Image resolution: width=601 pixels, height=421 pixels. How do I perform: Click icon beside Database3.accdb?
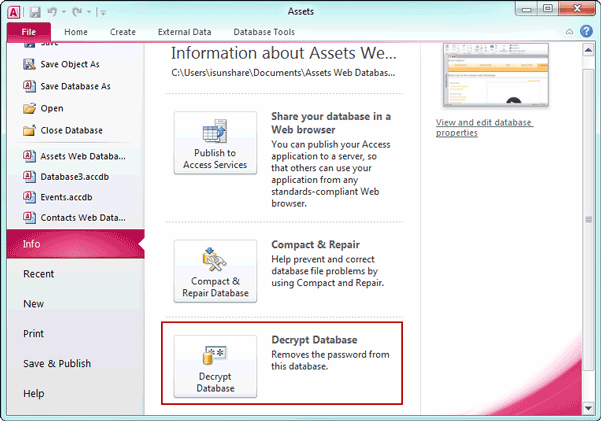(x=30, y=176)
